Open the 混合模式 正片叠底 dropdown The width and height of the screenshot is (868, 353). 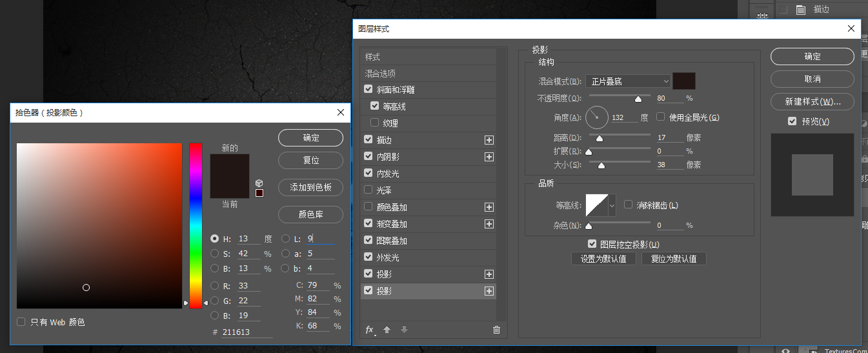point(628,81)
